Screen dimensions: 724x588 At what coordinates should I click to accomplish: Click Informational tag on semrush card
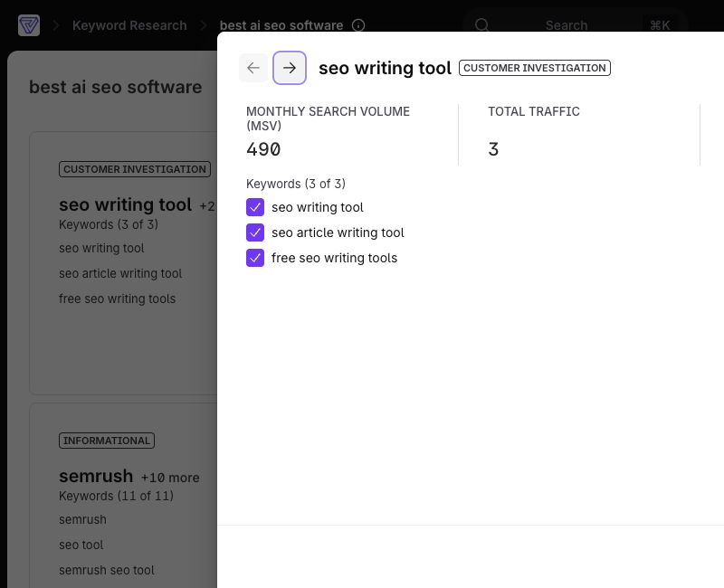click(x=107, y=441)
